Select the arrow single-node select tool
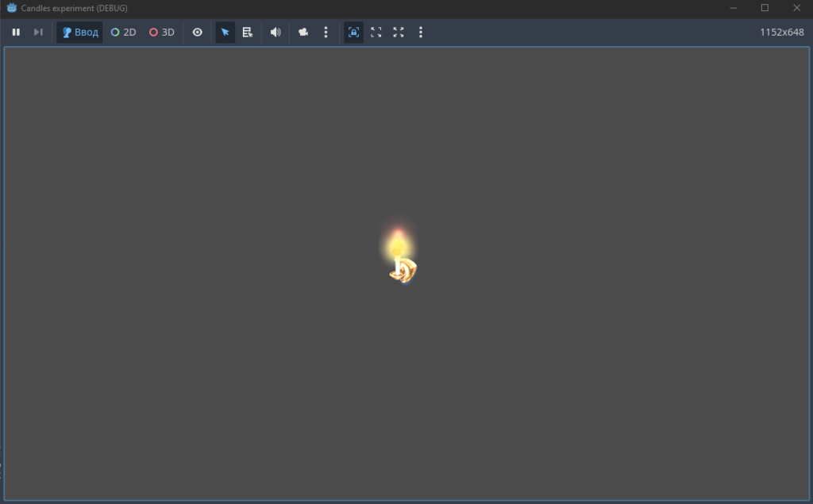813x504 pixels. coord(225,33)
